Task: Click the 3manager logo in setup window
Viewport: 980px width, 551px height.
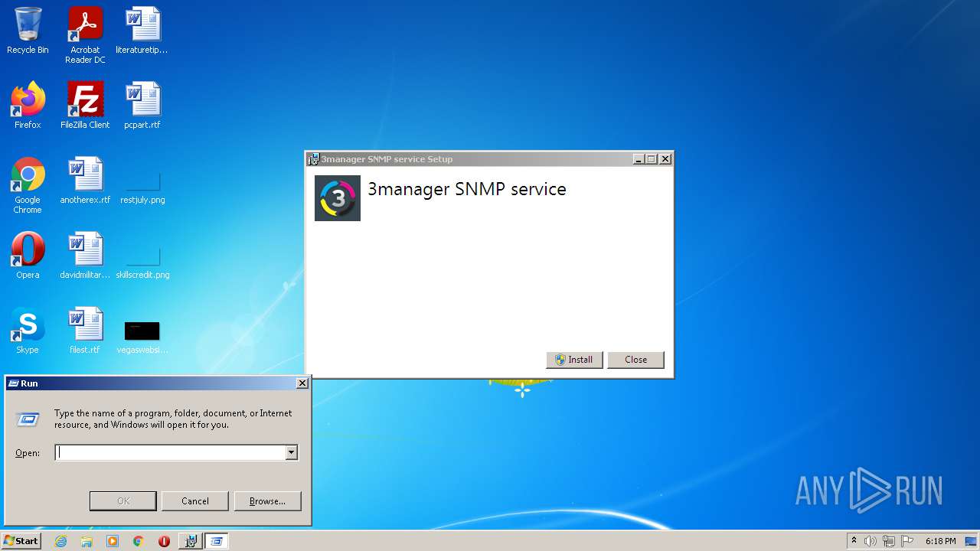Action: (x=338, y=198)
